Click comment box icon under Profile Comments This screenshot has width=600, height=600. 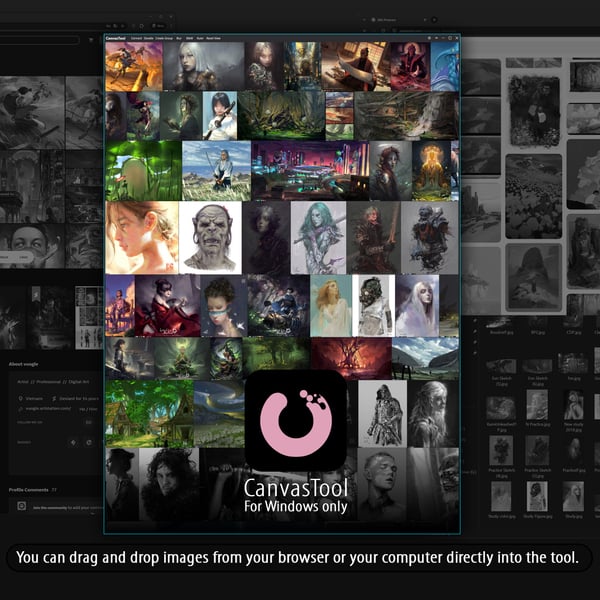point(22,506)
